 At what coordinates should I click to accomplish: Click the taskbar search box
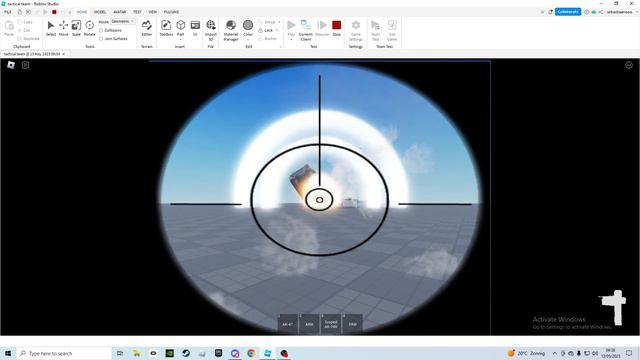click(x=64, y=353)
